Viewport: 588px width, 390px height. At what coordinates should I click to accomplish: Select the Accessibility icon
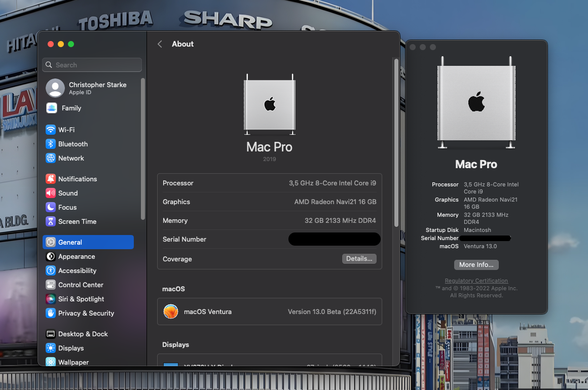51,270
